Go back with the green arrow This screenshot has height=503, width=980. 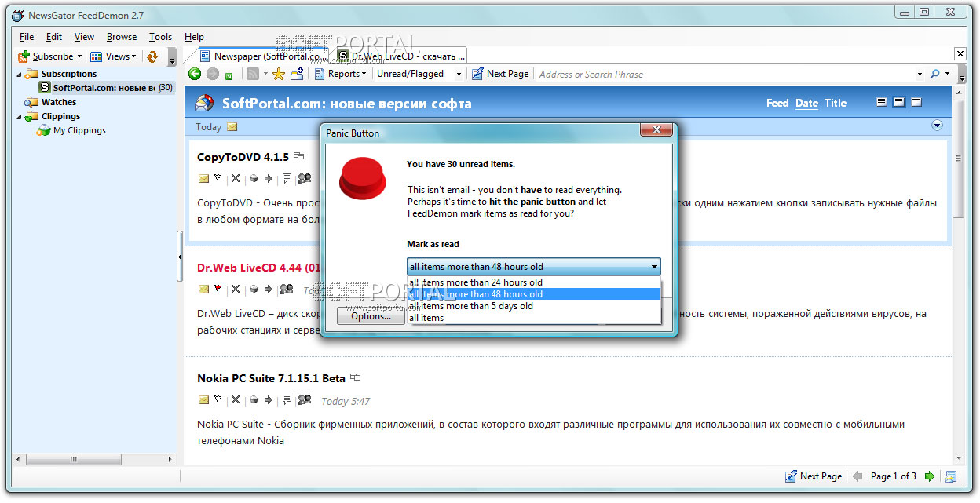(195, 74)
